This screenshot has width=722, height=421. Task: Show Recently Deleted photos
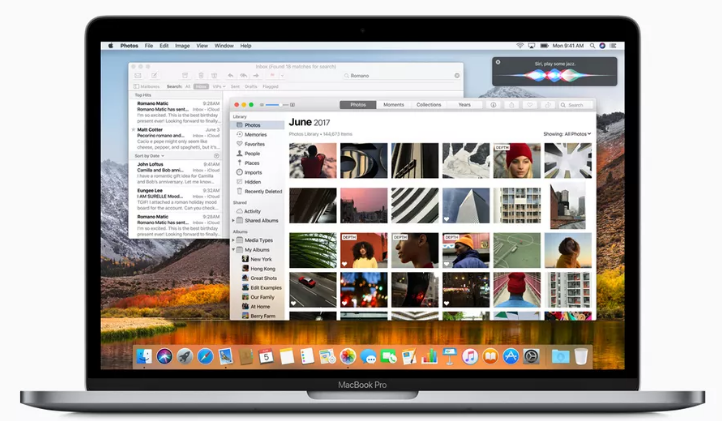pos(262,191)
